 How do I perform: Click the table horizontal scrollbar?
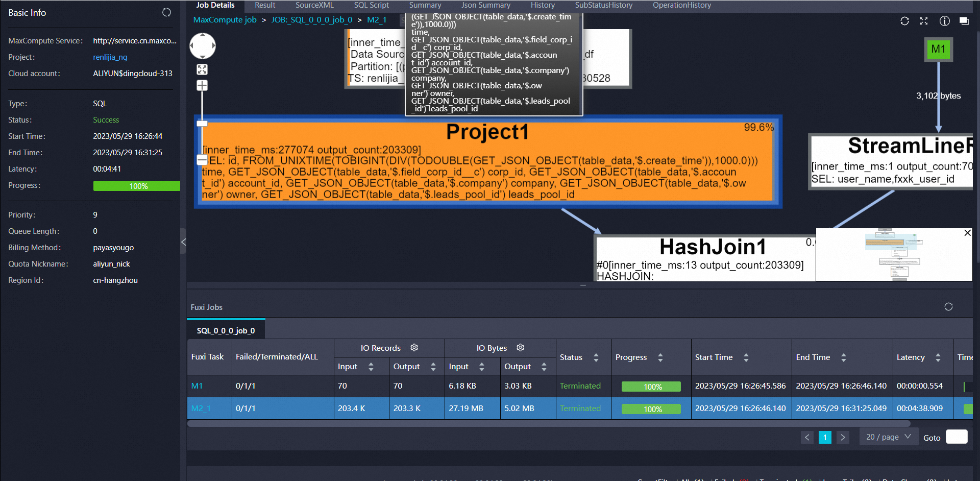coord(549,423)
